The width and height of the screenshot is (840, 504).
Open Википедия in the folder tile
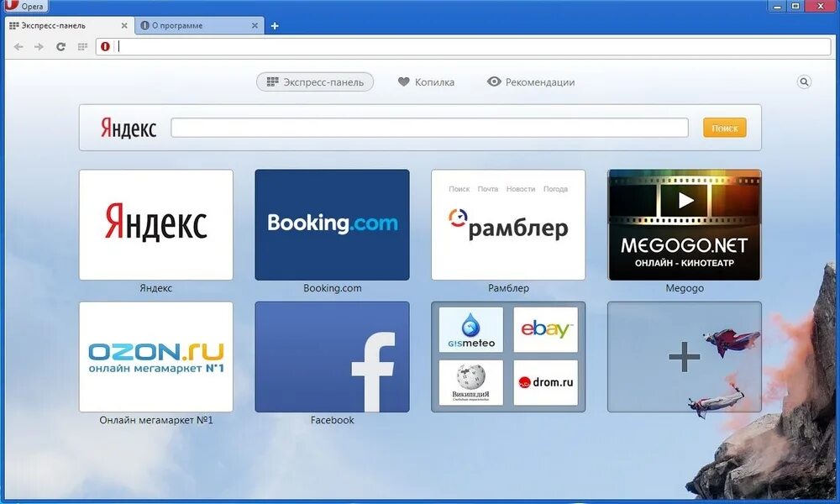(x=471, y=382)
